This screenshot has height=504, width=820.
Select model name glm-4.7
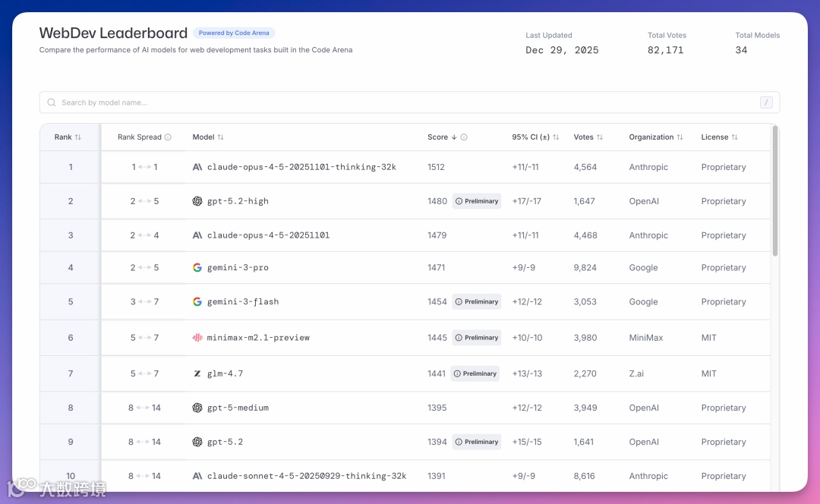coord(225,373)
